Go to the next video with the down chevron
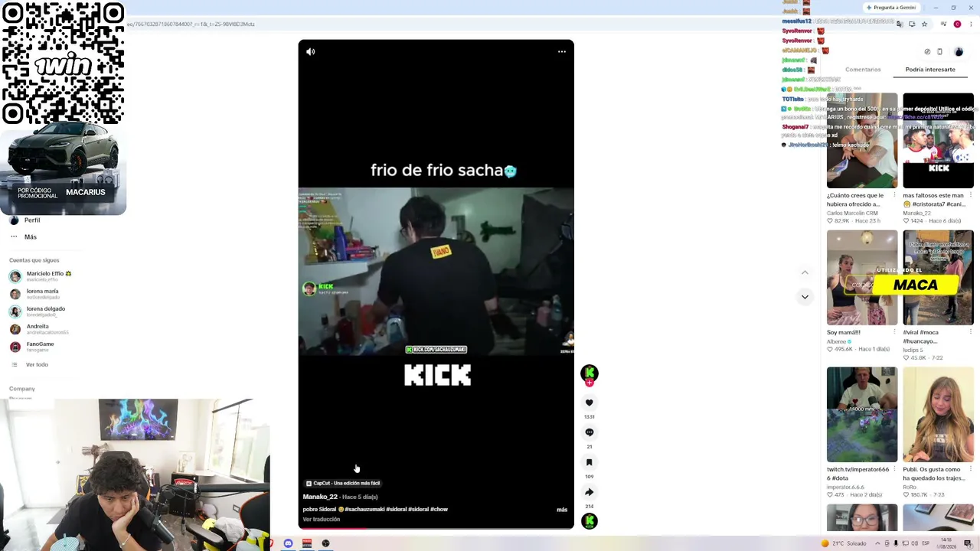 (x=805, y=297)
